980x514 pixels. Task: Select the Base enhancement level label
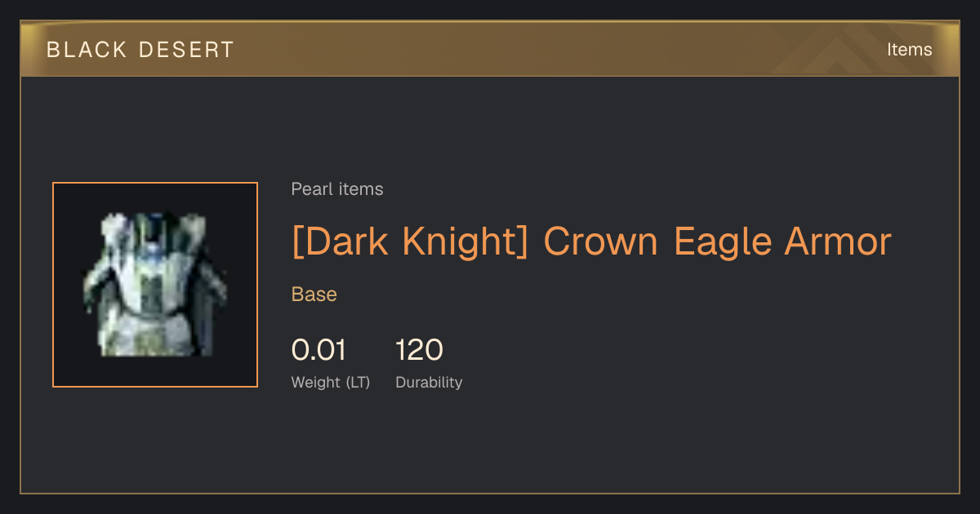(x=314, y=295)
